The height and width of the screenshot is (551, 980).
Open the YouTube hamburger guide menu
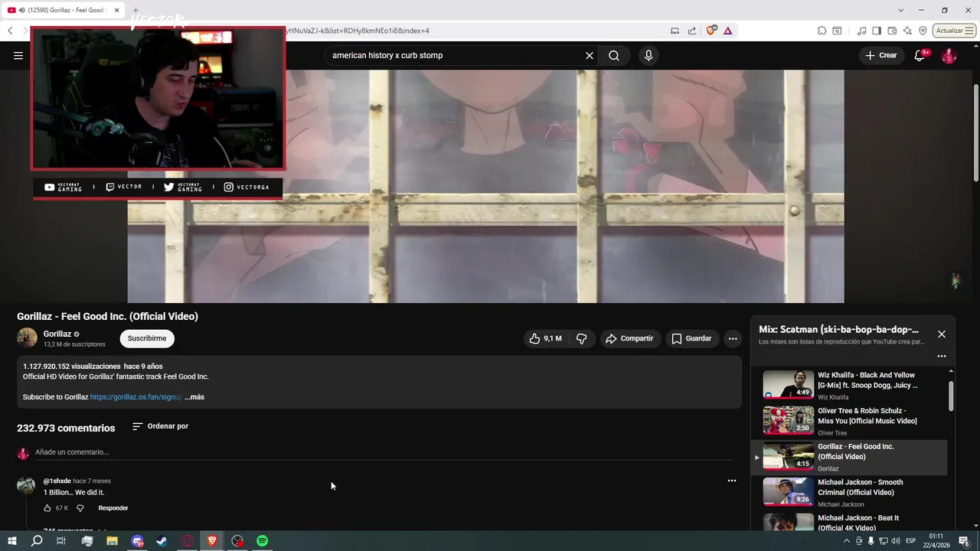click(x=18, y=55)
